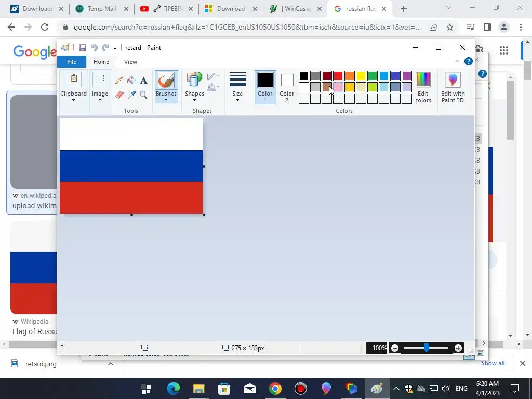Switch to the Home ribbon tab
532x399 pixels.
click(101, 62)
